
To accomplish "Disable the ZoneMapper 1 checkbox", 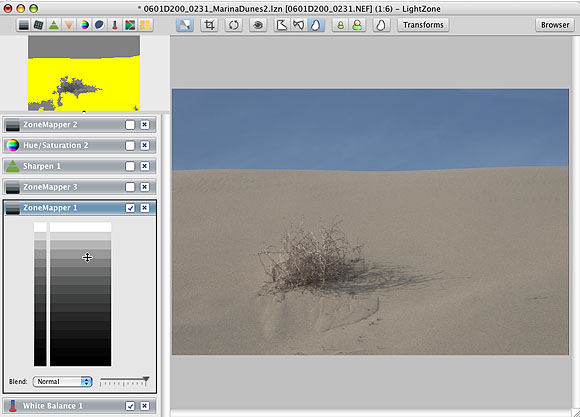I will pyautogui.click(x=130, y=208).
